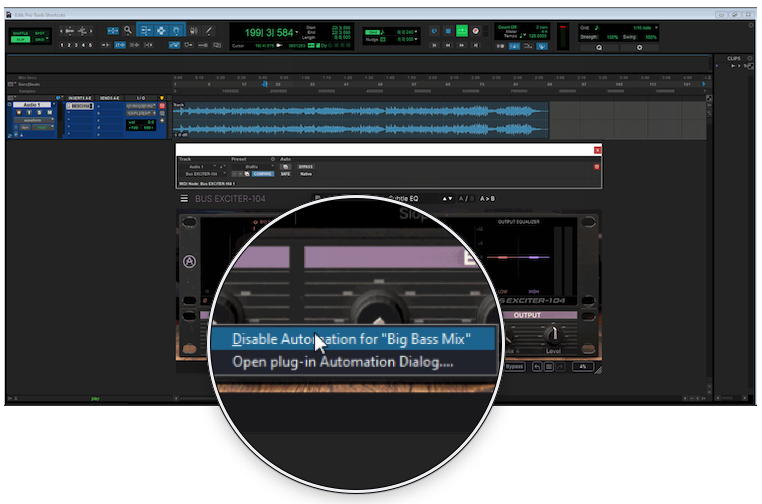
Task: Click the gear icon below Swing
Action: click(x=640, y=48)
